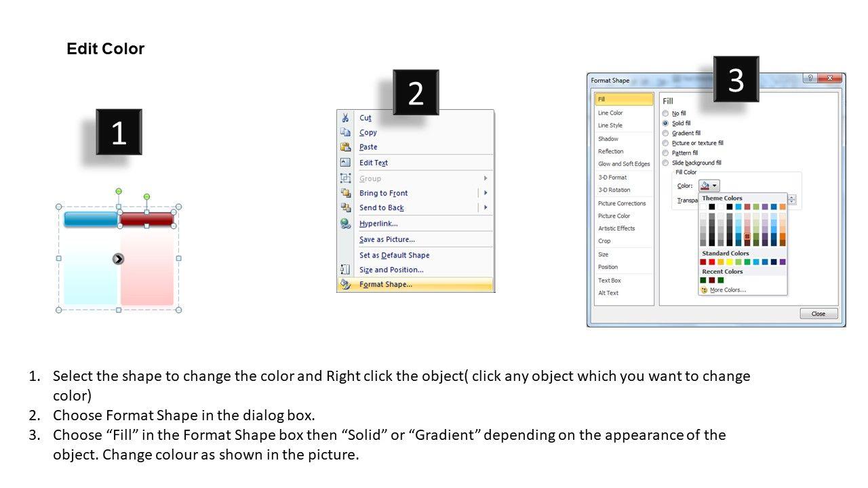Open More Colors link
This screenshot has width=868, height=488.
click(728, 290)
